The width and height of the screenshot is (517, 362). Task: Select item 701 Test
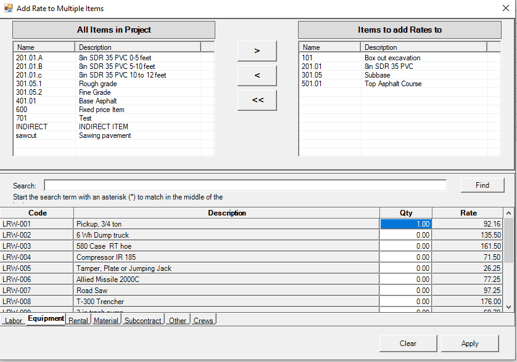point(107,118)
